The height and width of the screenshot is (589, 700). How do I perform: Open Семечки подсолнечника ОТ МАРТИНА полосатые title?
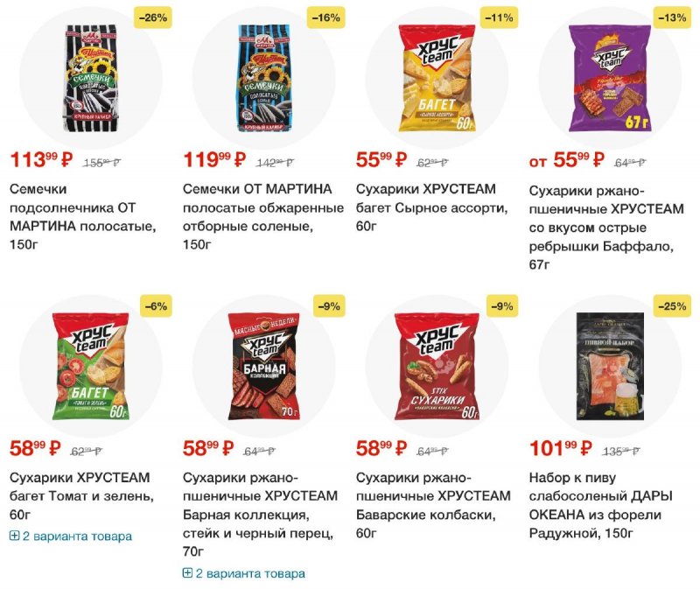(83, 216)
